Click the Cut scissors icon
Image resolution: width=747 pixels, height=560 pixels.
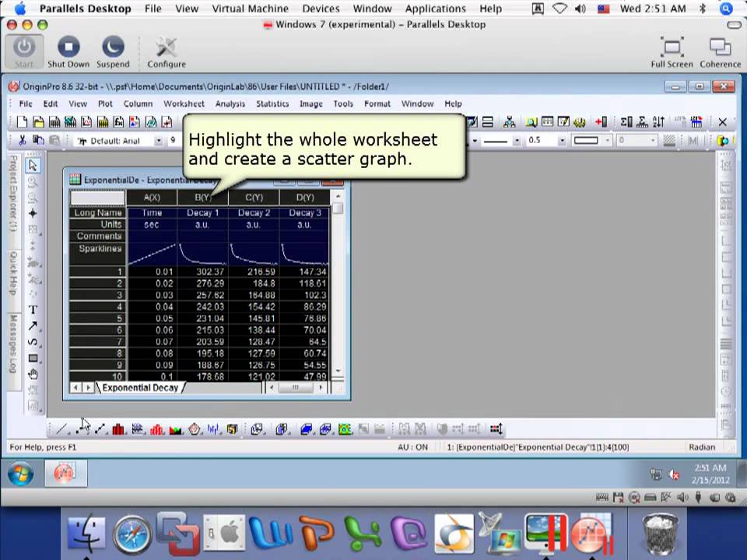tap(22, 141)
